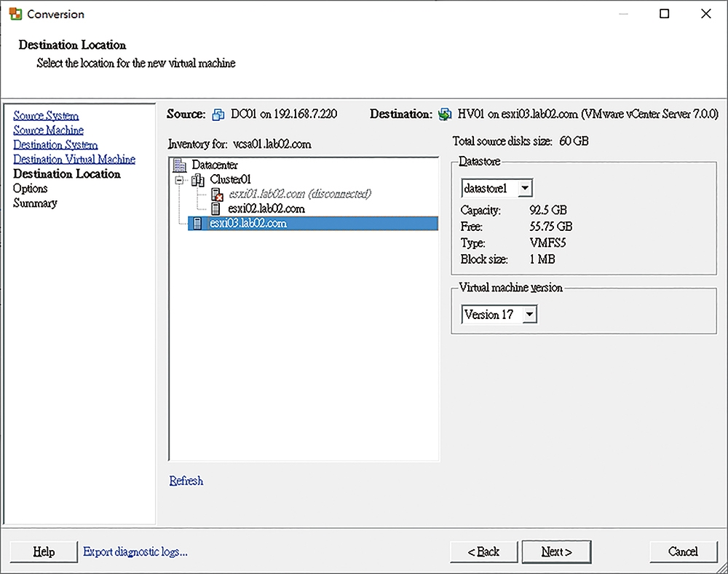Open the datastore1 dropdown

click(525, 188)
